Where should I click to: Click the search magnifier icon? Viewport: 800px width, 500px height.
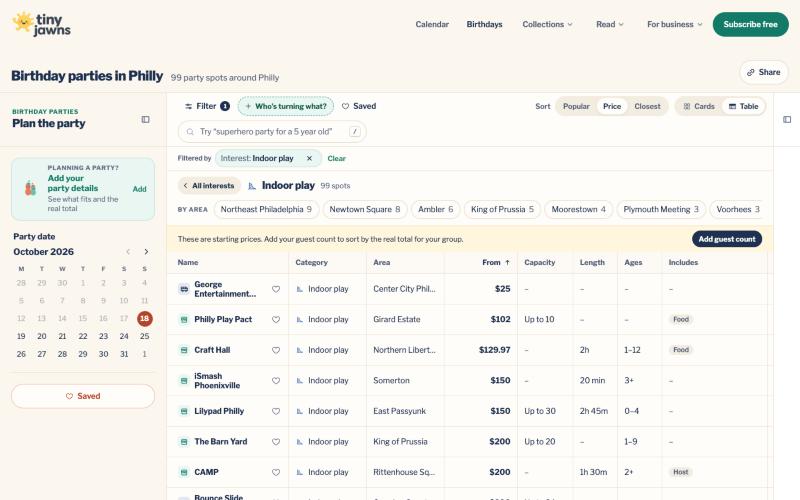coord(190,132)
